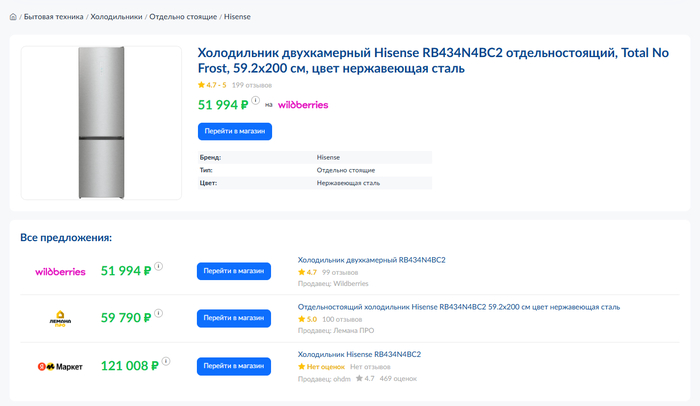The height and width of the screenshot is (406, 700).
Task: Open the Бытовая техника breadcrumb
Action: click(54, 17)
